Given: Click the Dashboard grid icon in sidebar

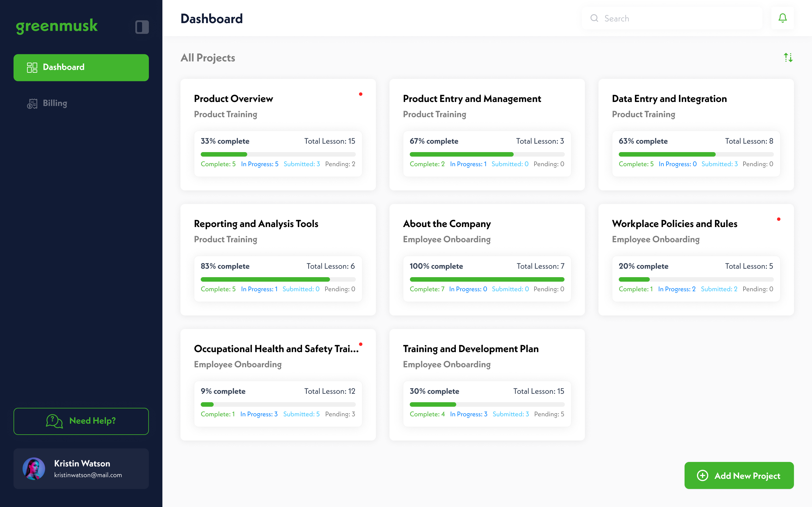Looking at the screenshot, I should point(32,67).
